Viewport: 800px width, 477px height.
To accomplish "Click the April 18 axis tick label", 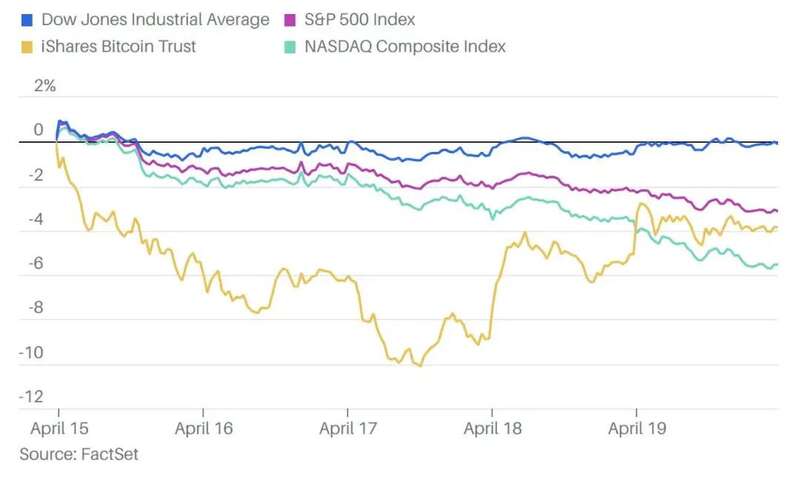I will (x=492, y=429).
